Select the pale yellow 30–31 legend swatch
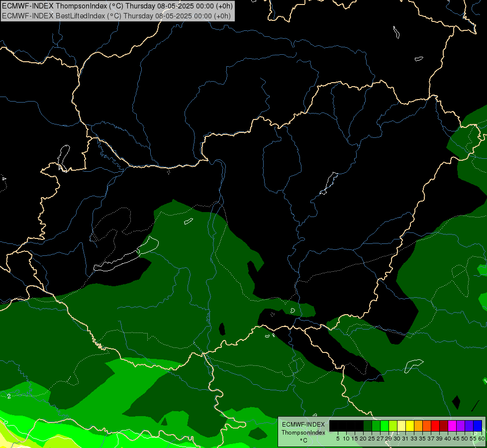Screen dimensions: 487x448 [x=401, y=426]
